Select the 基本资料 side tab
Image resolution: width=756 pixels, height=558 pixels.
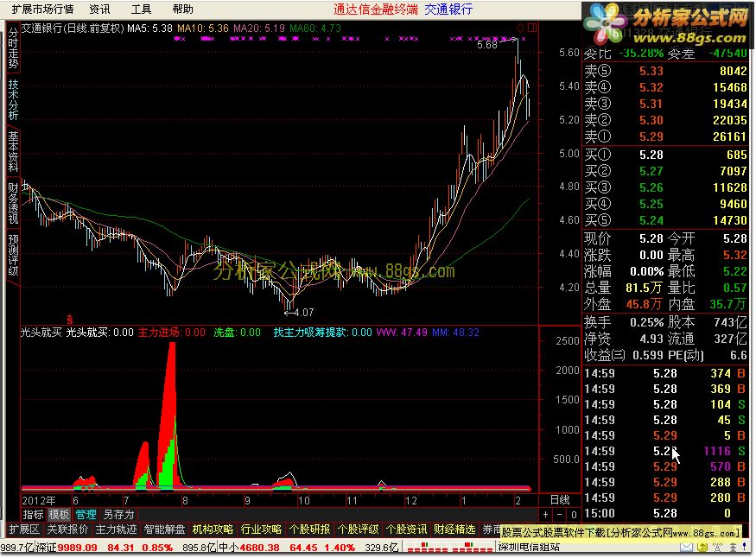point(13,152)
